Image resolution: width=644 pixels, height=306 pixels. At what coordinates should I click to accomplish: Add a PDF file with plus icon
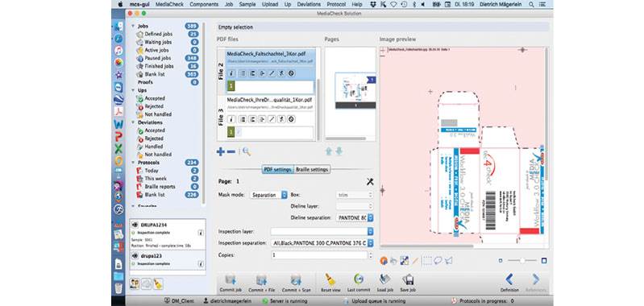(x=221, y=151)
